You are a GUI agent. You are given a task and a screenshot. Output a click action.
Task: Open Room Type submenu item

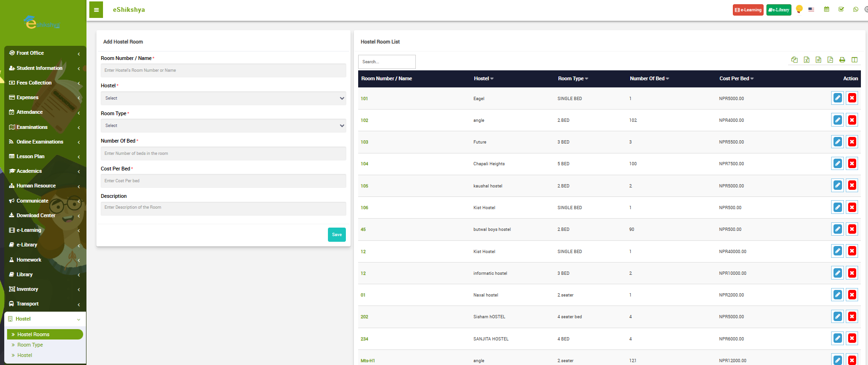(30, 345)
